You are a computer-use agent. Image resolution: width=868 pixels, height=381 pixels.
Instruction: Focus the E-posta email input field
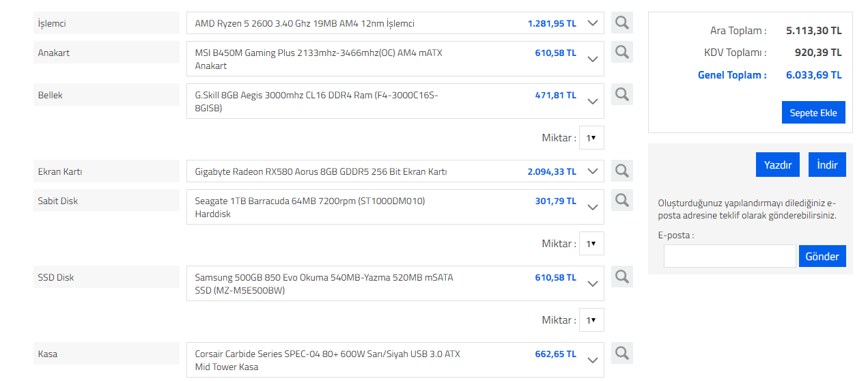coord(730,256)
